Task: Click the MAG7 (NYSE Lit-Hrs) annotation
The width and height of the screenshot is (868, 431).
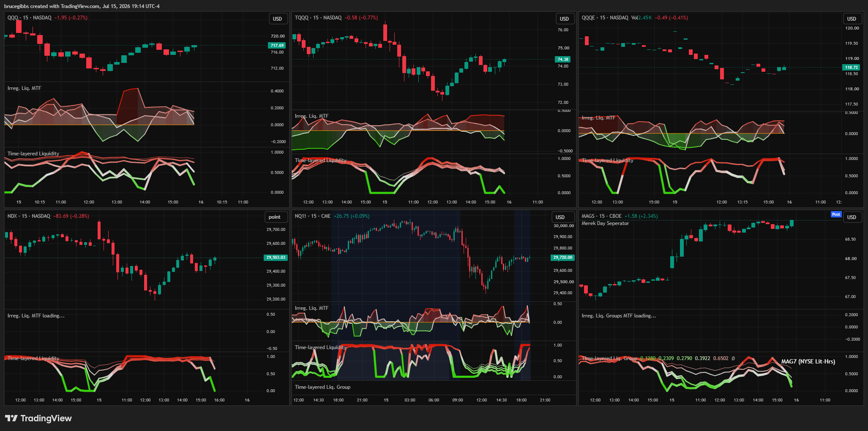Action: pos(808,361)
